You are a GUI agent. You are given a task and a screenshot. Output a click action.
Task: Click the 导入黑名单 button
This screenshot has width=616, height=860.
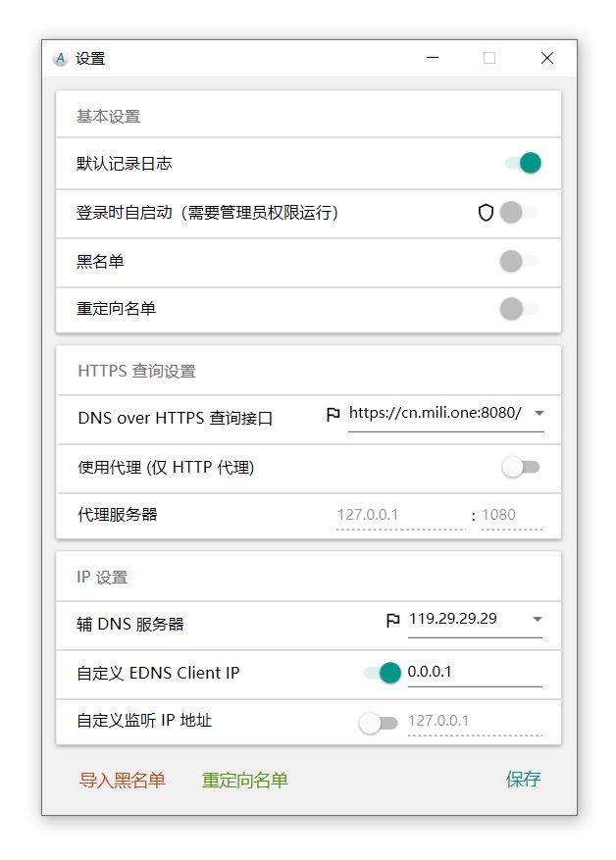pos(123,781)
